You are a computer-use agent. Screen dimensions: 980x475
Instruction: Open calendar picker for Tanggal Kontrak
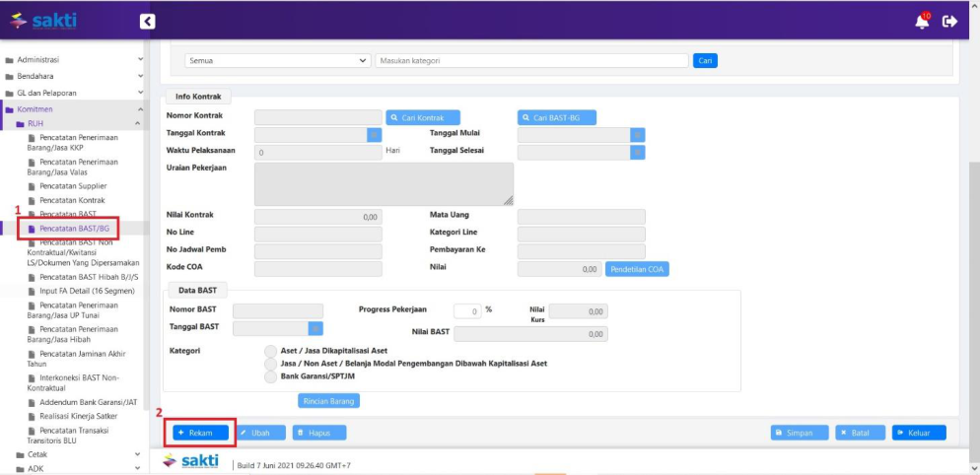375,135
